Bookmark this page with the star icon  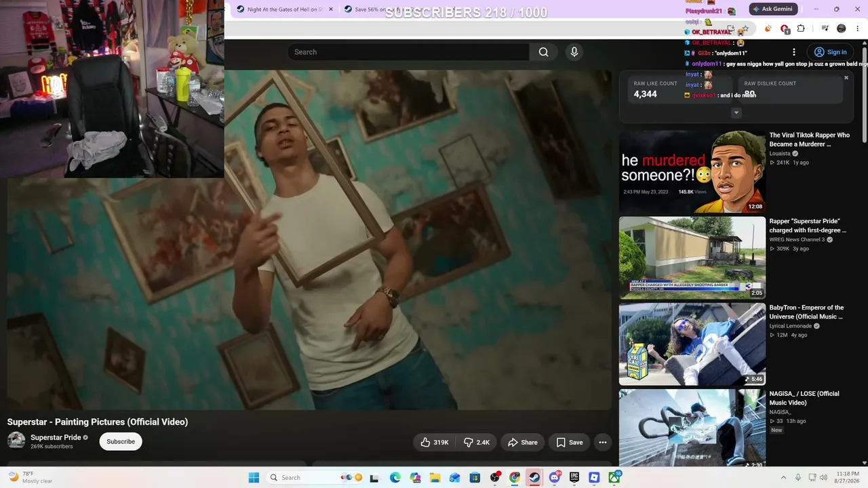[x=745, y=29]
